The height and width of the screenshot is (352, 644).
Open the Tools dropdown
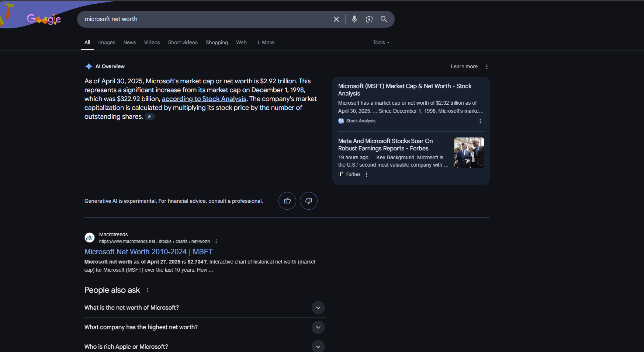click(381, 42)
